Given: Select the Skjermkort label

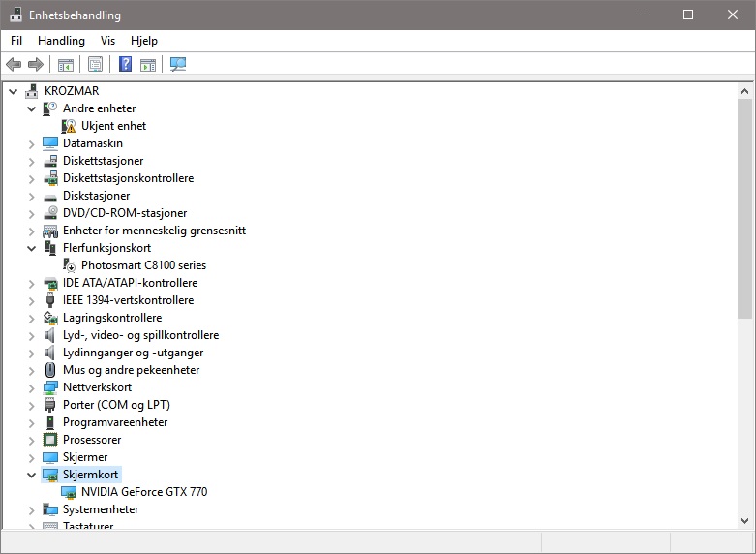Looking at the screenshot, I should pyautogui.click(x=91, y=475).
